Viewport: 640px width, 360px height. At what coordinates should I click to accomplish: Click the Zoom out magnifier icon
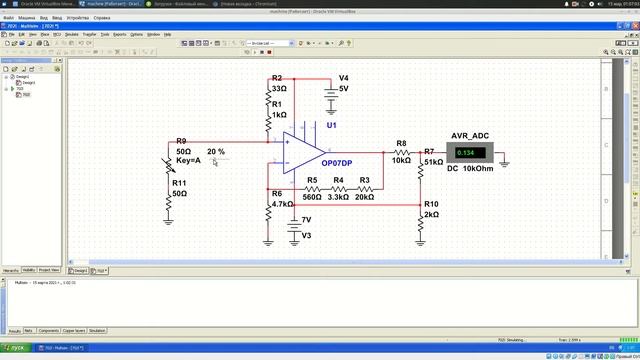[x=613, y=52]
